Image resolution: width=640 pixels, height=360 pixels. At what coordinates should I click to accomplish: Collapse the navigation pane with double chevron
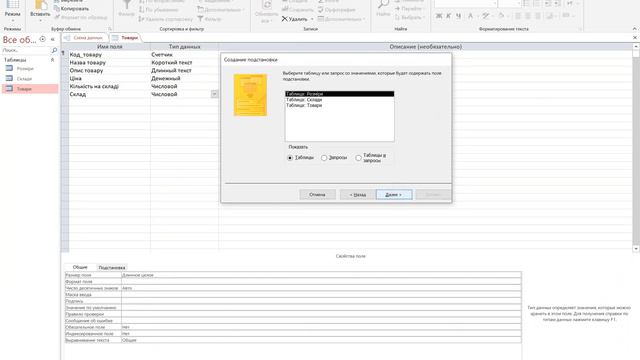pos(53,39)
